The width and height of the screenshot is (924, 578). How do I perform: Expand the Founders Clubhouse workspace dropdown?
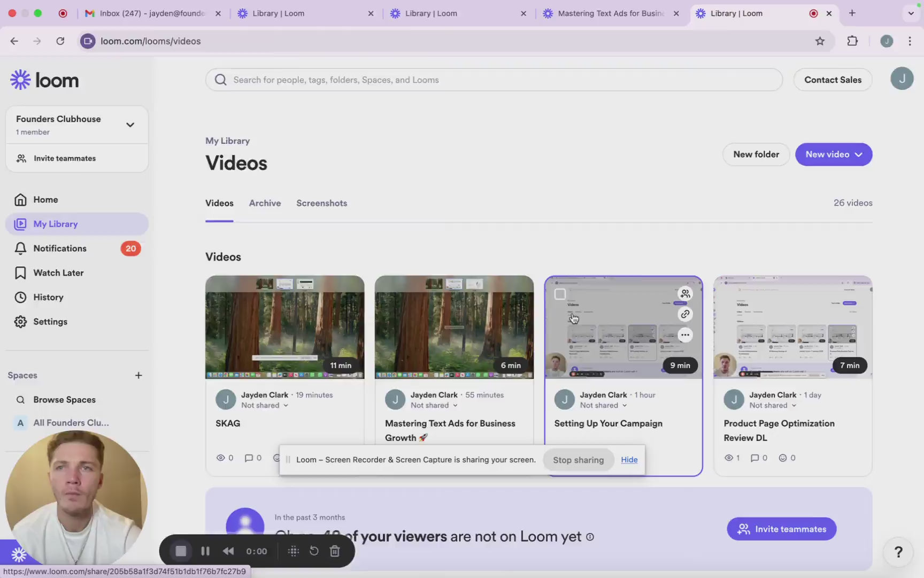pos(130,125)
